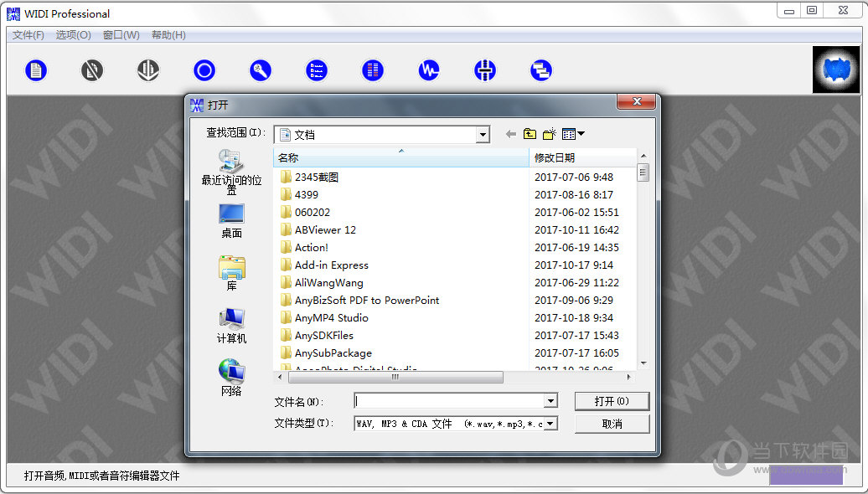The image size is (868, 494).
Task: Go to Libraries (库) in sidebar
Action: pyautogui.click(x=231, y=273)
